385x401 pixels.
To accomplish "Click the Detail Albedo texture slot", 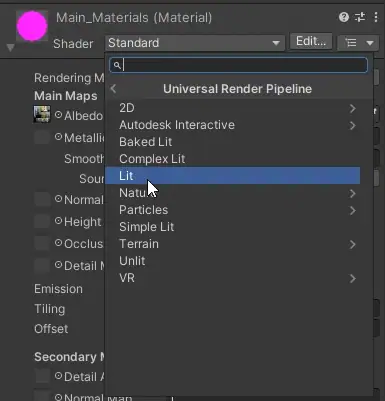I will pos(42,376).
